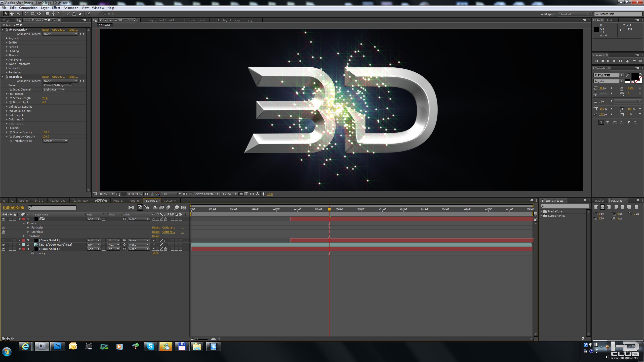Select the Horizontal Type tool

pyautogui.click(x=60, y=14)
